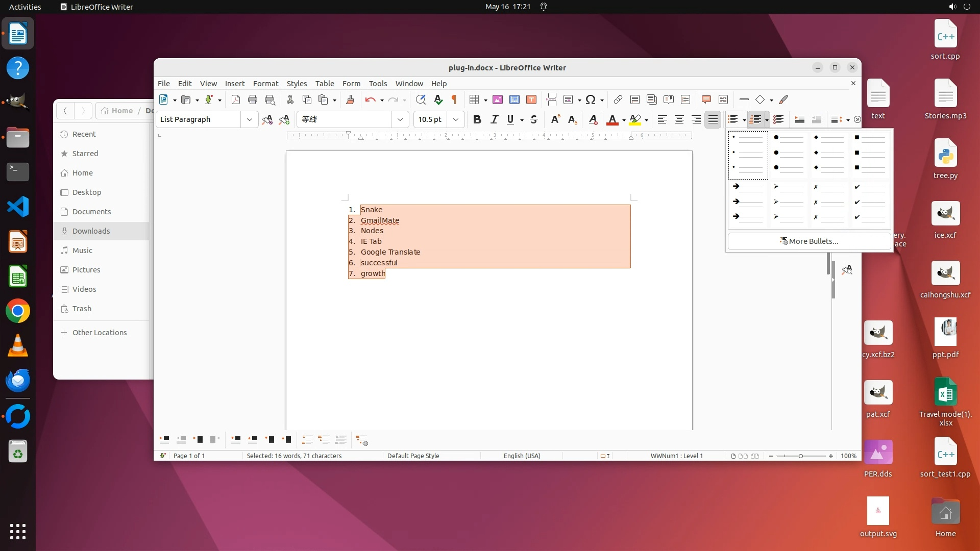Insert hyperlink using the chain icon
This screenshot has height=551, width=980.
(618, 100)
